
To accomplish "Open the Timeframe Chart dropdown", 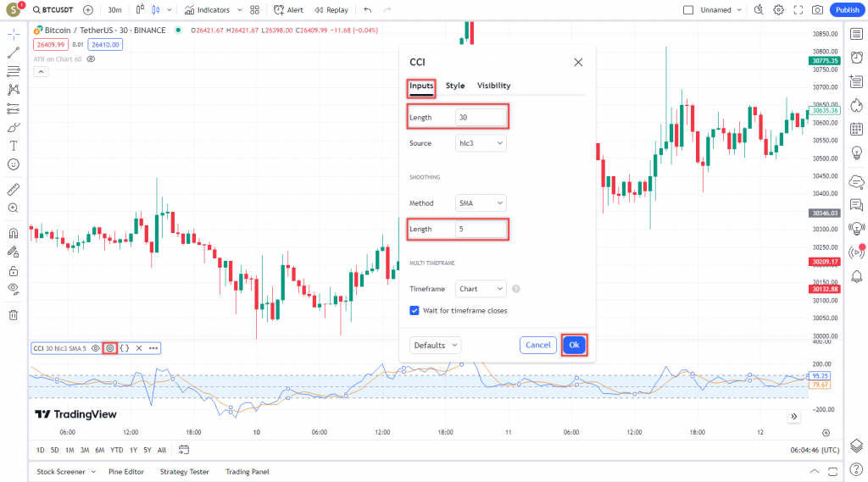I will [x=481, y=289].
